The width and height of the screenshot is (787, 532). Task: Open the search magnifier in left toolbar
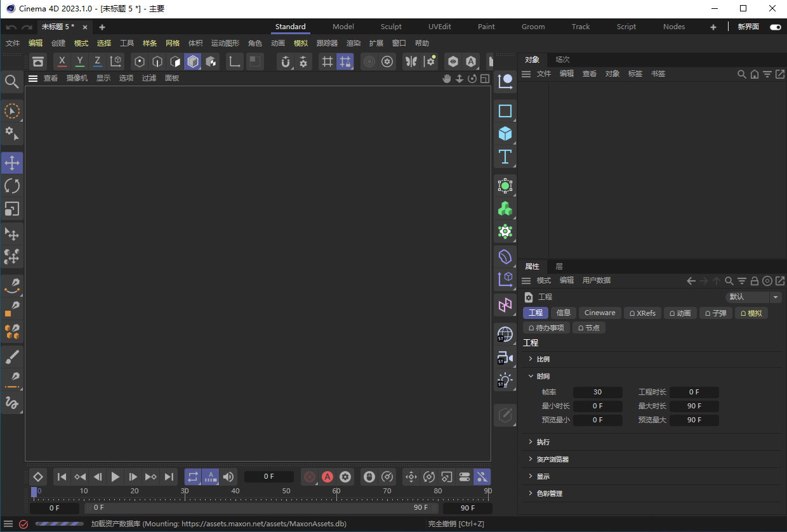(11, 81)
